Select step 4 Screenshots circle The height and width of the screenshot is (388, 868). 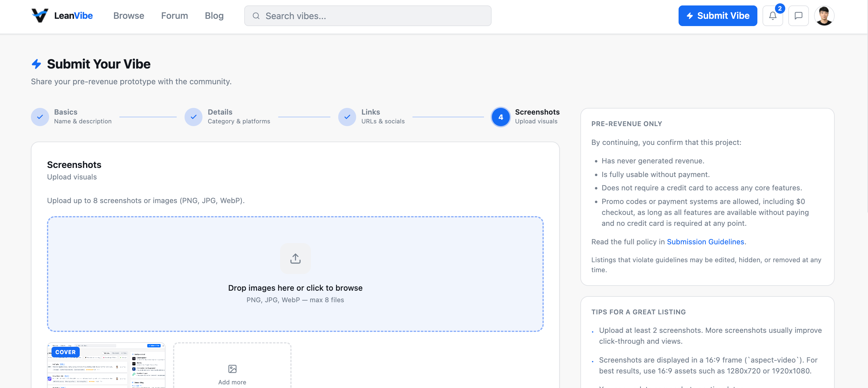500,117
